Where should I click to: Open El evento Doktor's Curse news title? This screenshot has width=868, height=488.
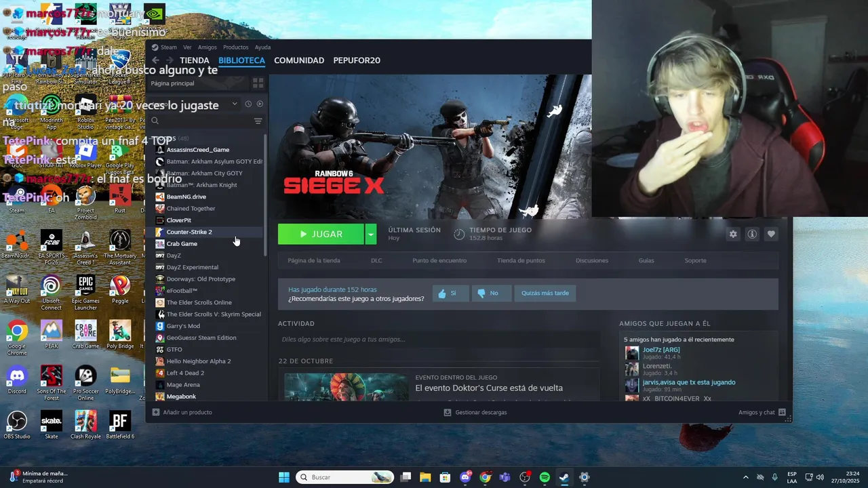click(x=489, y=388)
